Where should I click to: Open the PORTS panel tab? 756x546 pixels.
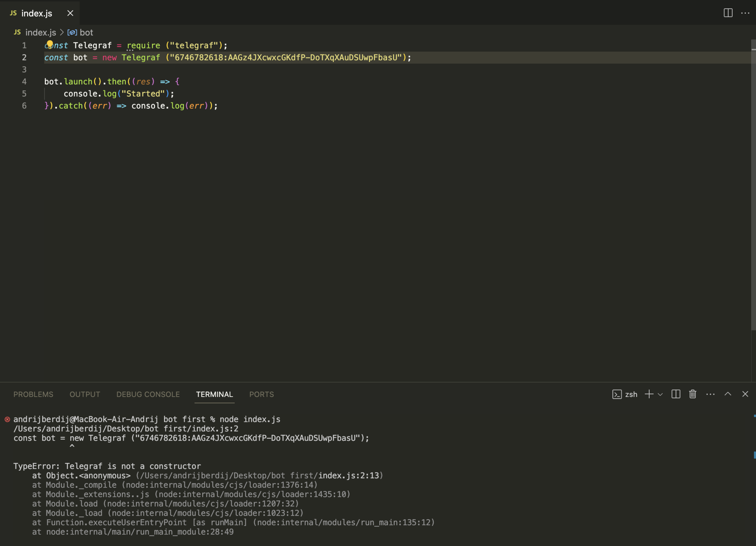click(261, 394)
